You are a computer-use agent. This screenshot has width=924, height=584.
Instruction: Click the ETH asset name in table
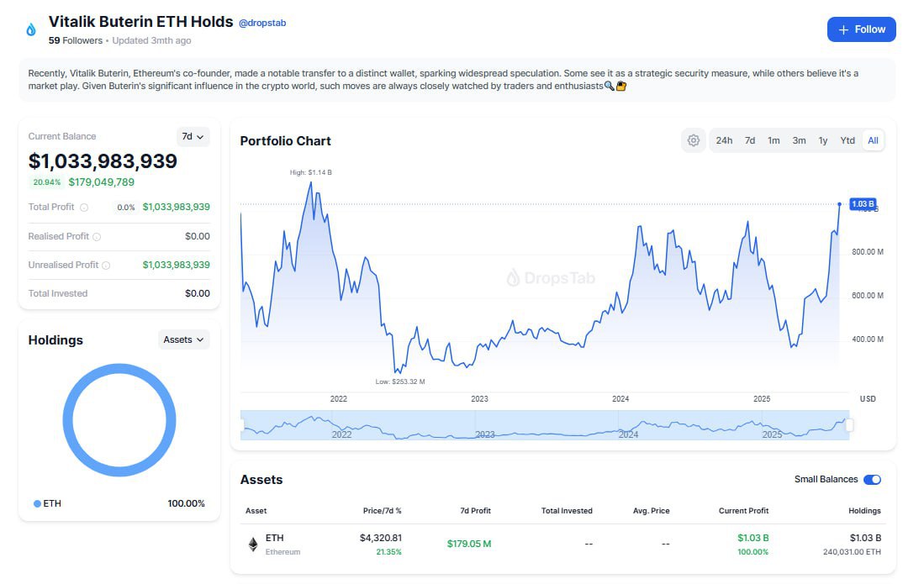point(275,538)
